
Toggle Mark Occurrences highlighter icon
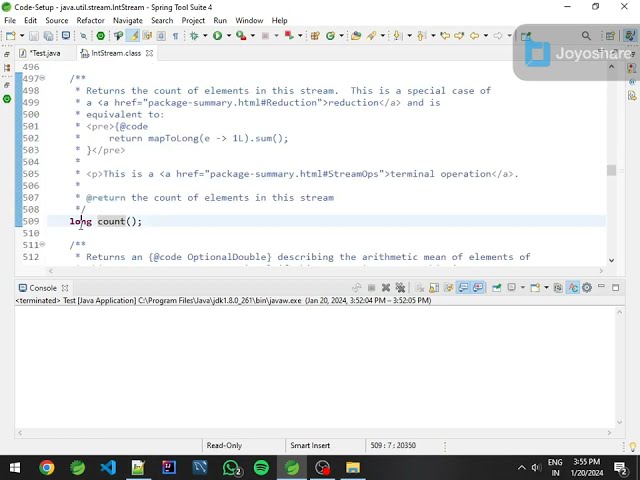(x=133, y=36)
